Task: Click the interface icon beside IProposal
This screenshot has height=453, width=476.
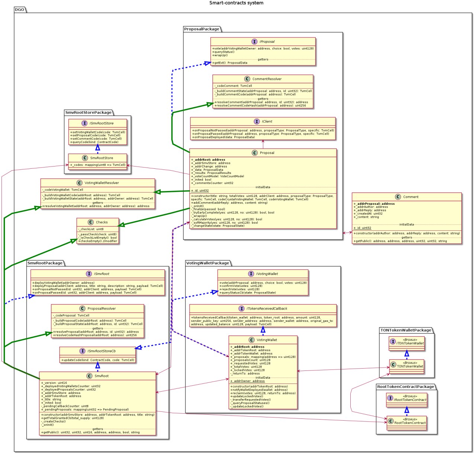Action: tap(254, 42)
